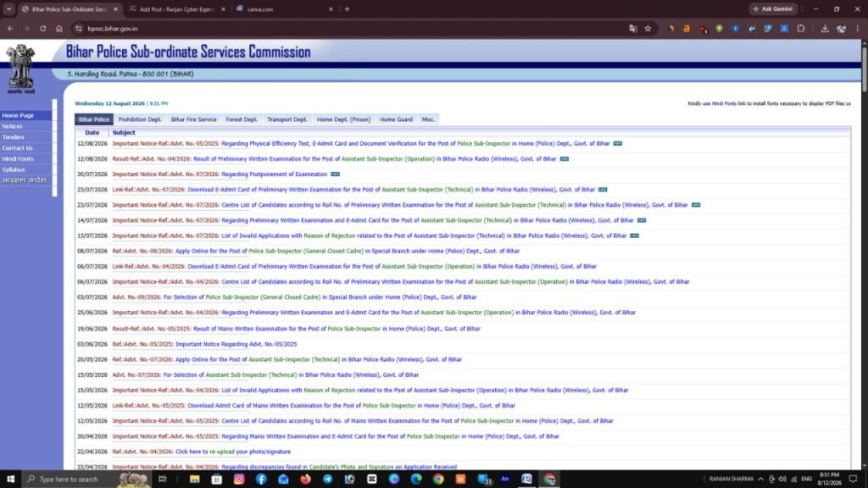Open the notification center icon

[x=853, y=479]
